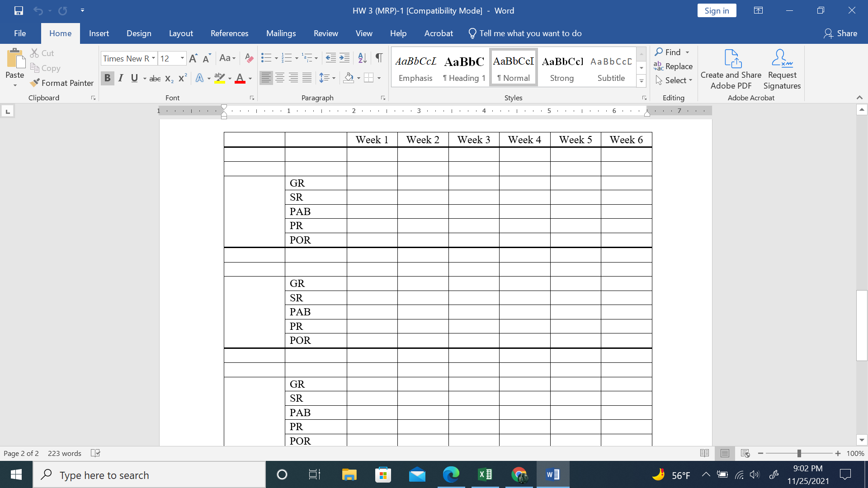Click the Show/Hide paragraph marks icon

point(379,58)
